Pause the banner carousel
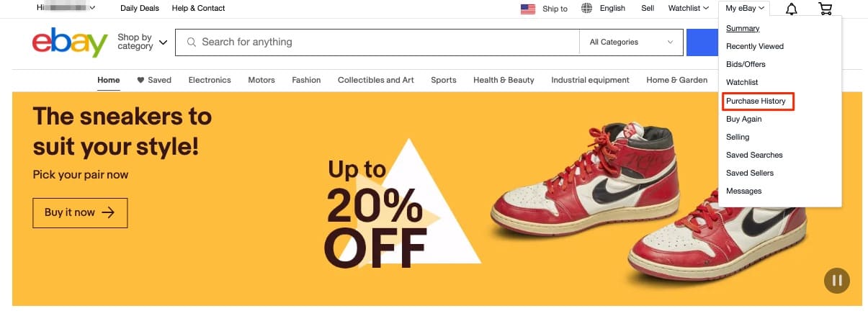The width and height of the screenshot is (868, 316). coord(837,280)
